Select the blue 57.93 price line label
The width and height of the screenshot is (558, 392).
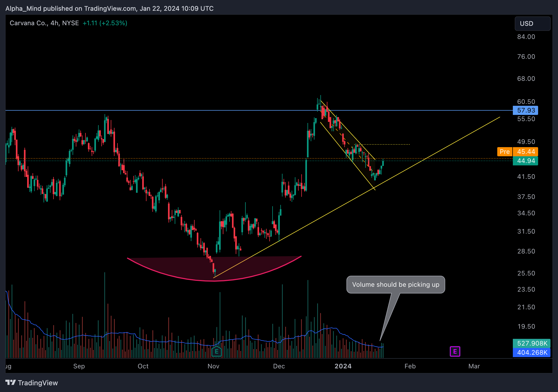tap(525, 110)
